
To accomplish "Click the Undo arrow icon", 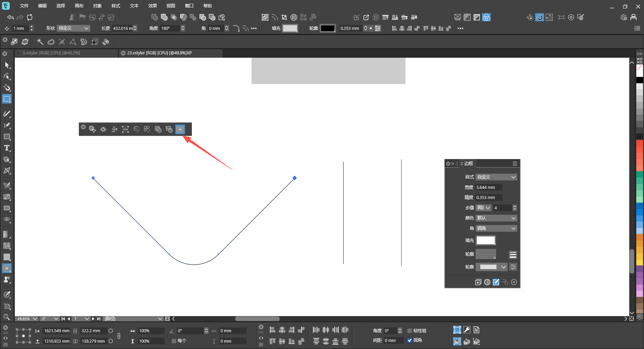I will click(x=10, y=17).
